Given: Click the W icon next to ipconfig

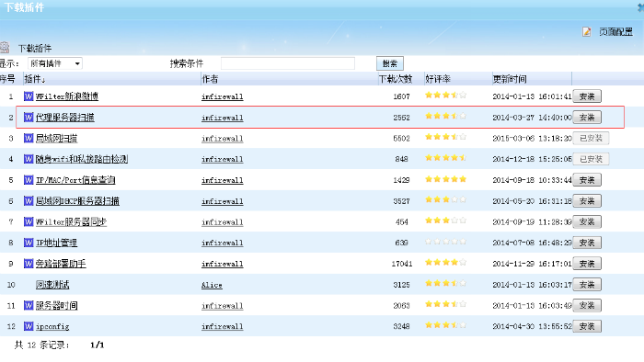Looking at the screenshot, I should pyautogui.click(x=29, y=326).
